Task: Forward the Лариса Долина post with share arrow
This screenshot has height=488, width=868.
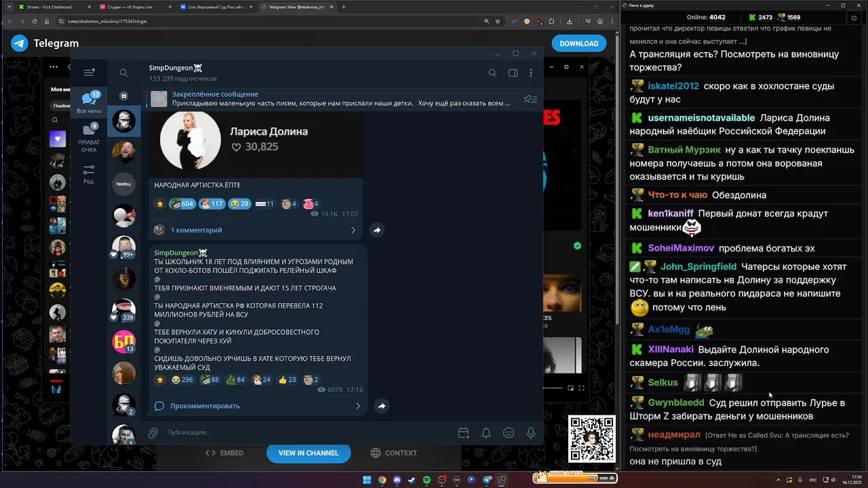Action: pos(377,230)
